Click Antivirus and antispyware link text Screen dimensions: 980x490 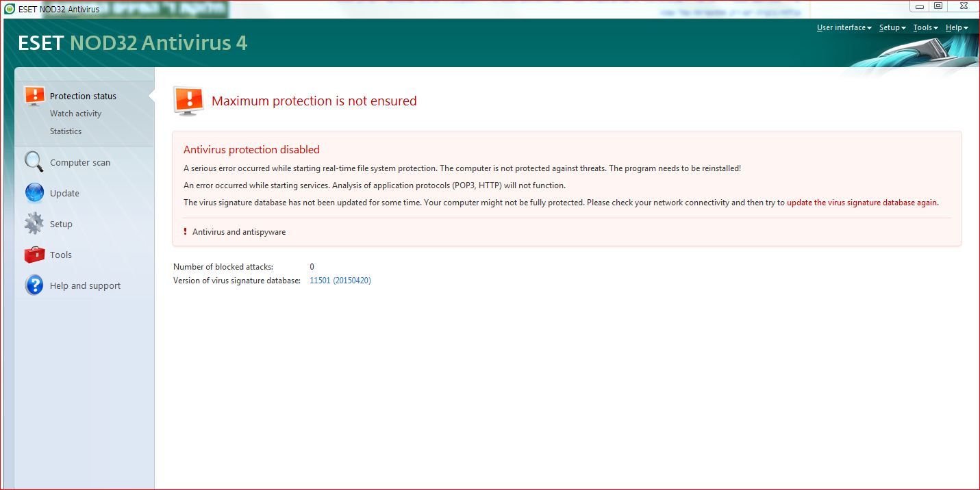click(x=239, y=232)
